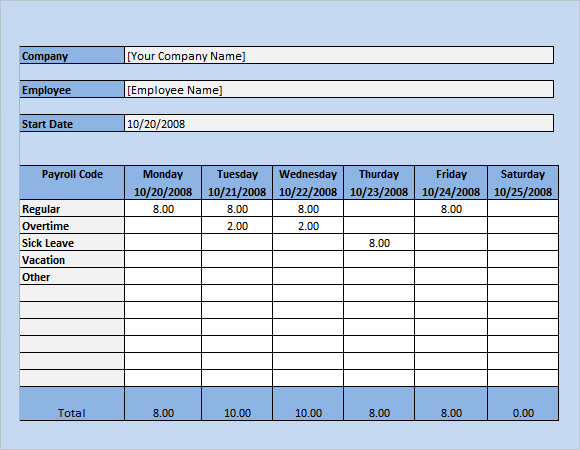This screenshot has height=450, width=580.
Task: Select Saturday's Total cell 0.00
Action: (x=523, y=403)
